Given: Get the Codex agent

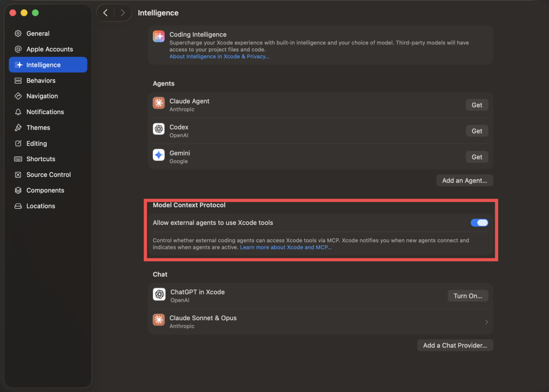Looking at the screenshot, I should [x=477, y=131].
